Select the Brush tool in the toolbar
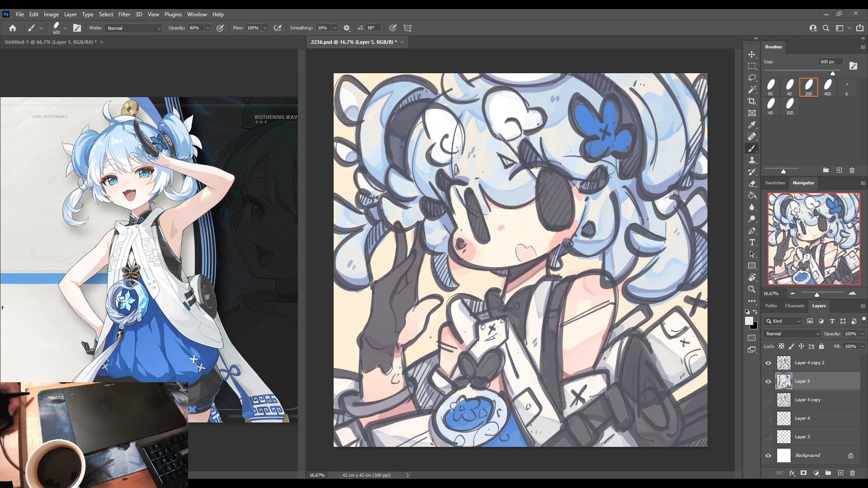The image size is (868, 488). tap(752, 148)
